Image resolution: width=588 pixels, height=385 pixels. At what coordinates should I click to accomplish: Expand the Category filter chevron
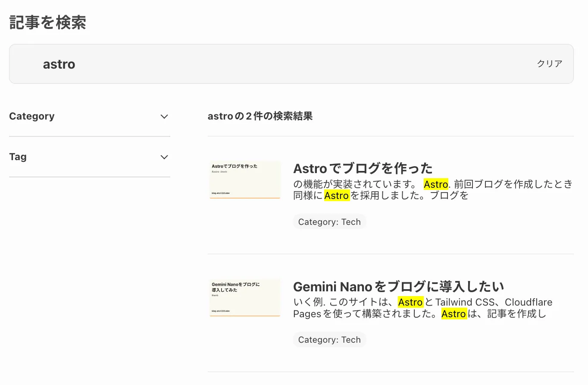tap(164, 117)
